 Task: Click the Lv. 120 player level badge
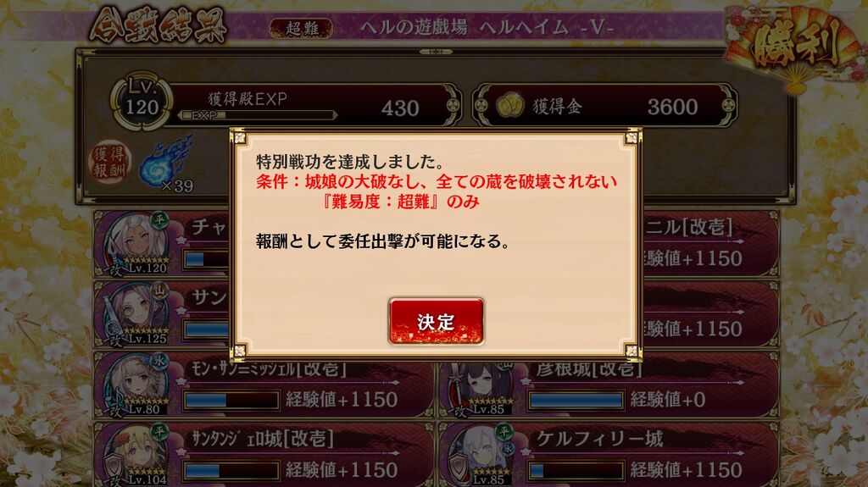click(142, 102)
